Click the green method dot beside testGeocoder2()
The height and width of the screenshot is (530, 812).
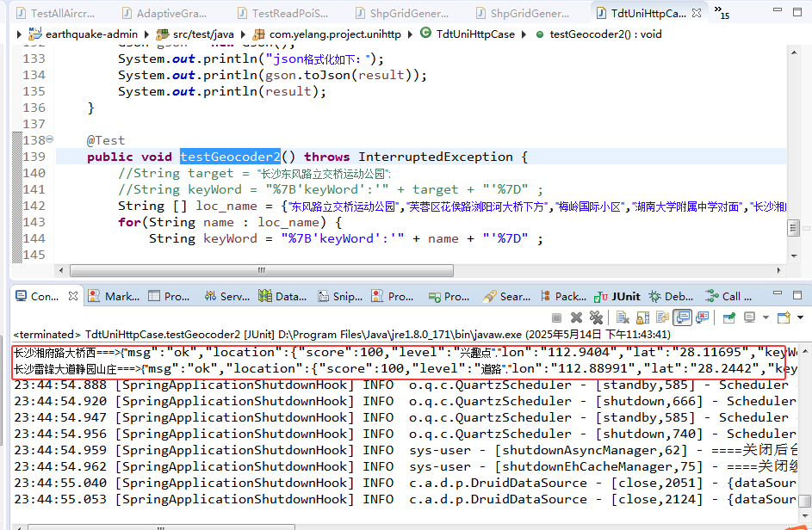pos(540,34)
